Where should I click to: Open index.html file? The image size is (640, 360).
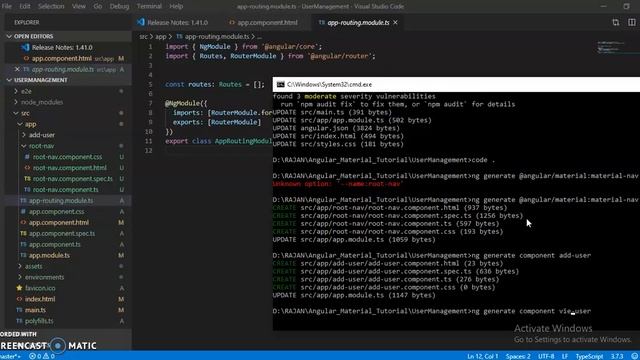coord(40,299)
